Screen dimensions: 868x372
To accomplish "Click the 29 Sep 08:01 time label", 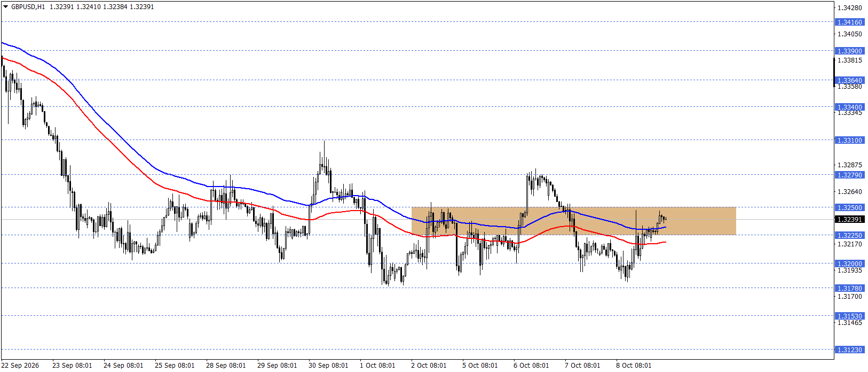I will pyautogui.click(x=277, y=366).
